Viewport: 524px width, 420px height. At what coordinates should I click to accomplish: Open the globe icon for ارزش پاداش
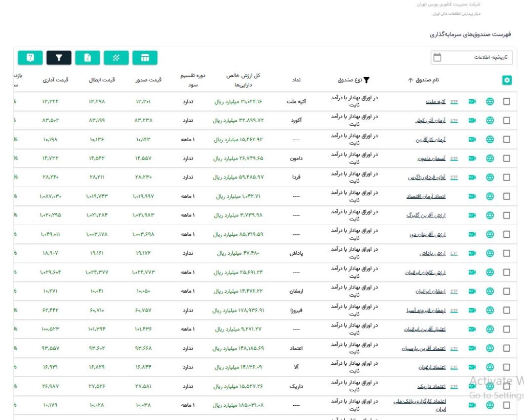pos(490,253)
